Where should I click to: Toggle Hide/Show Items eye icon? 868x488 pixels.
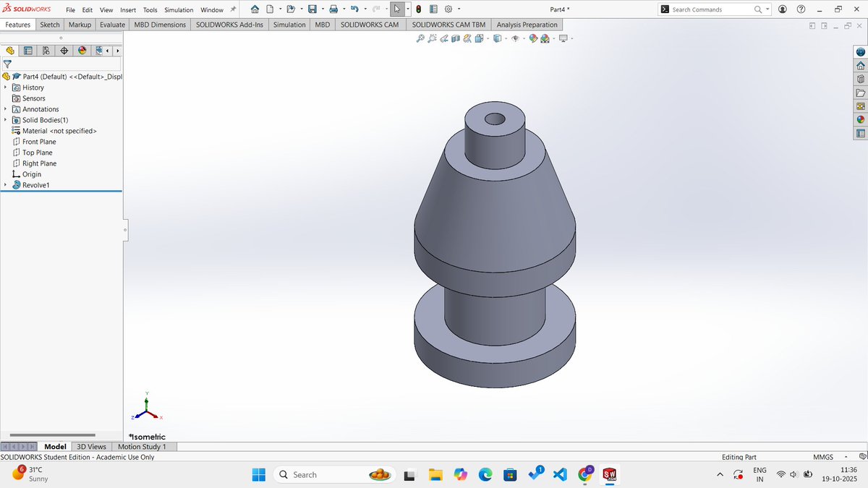click(514, 38)
